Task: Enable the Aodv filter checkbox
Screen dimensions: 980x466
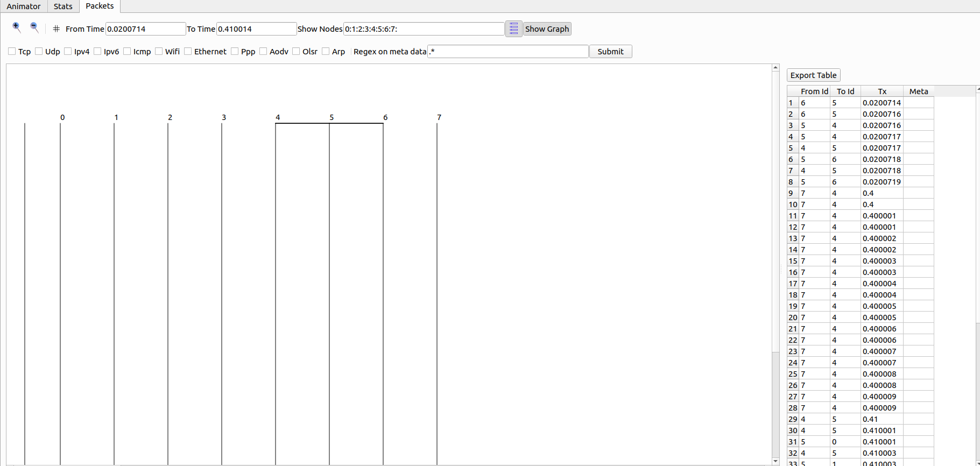Action: pos(263,52)
